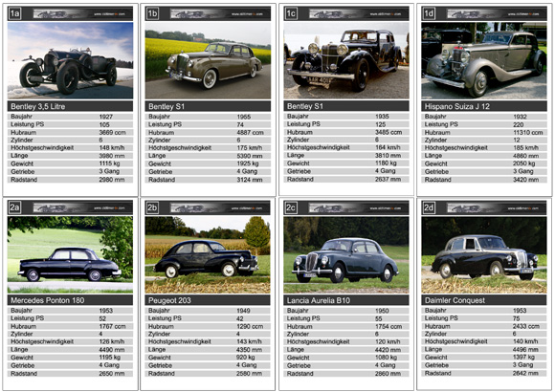Image resolution: width=555 pixels, height=392 pixels.
Task: Select the 2d card number badge
Action: 429,207
